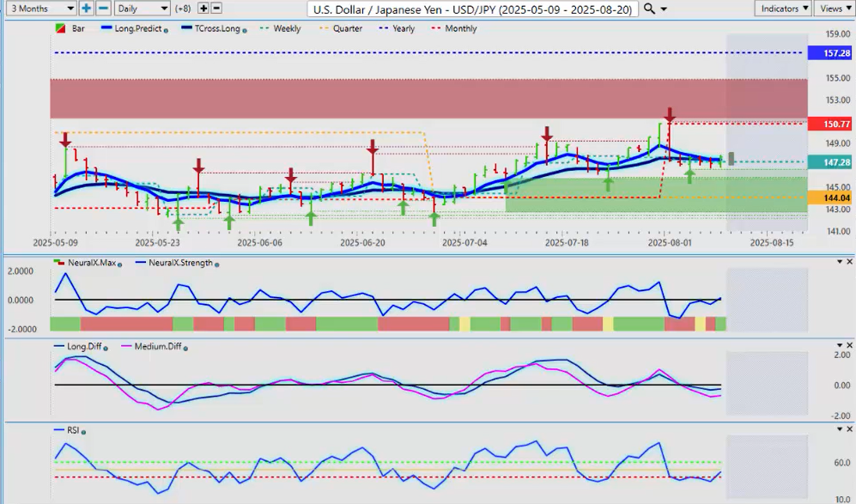
Task: Click the blue plus zoom-in button
Action: click(x=87, y=9)
